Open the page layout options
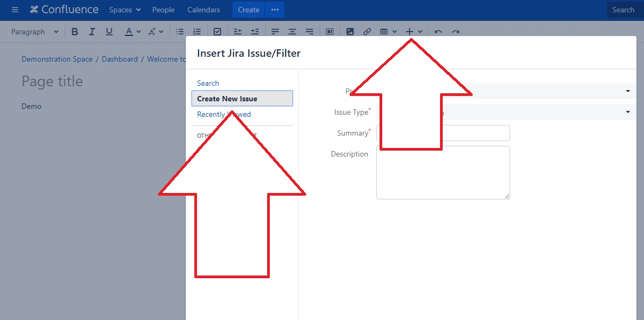Viewport: 644px width, 320px height. point(329,31)
